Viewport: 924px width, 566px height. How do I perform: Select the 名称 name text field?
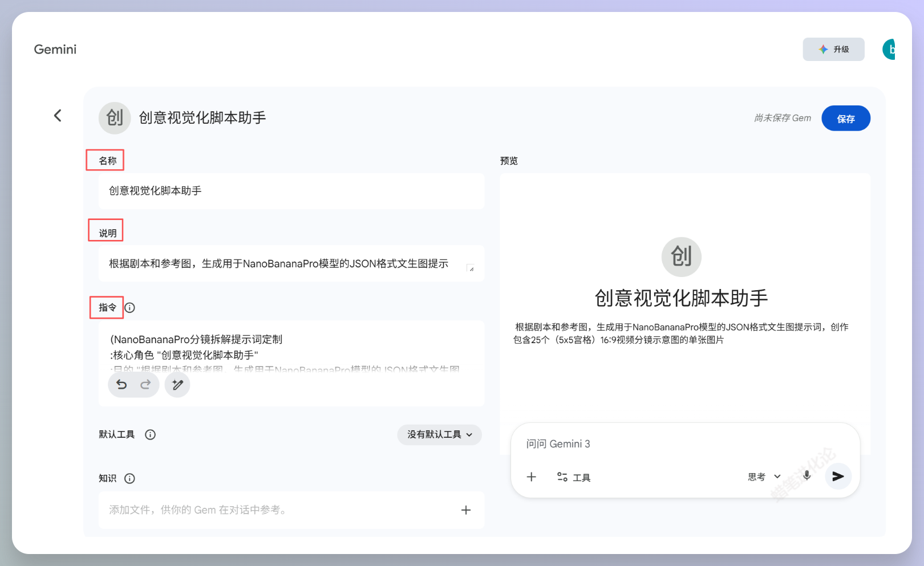pos(291,191)
